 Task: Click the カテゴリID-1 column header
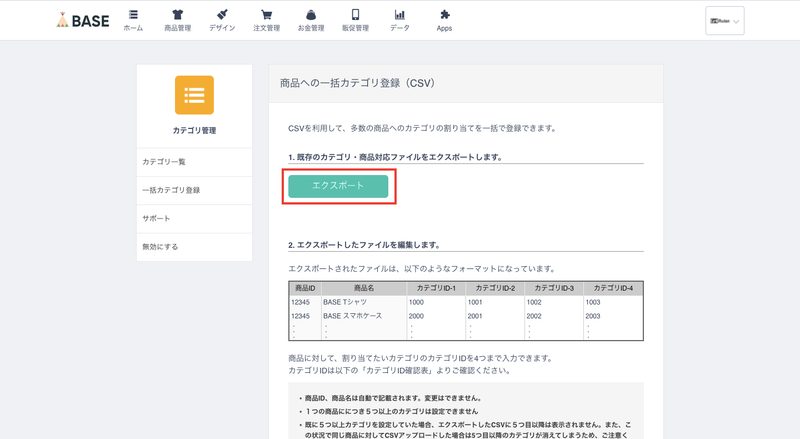click(x=436, y=288)
